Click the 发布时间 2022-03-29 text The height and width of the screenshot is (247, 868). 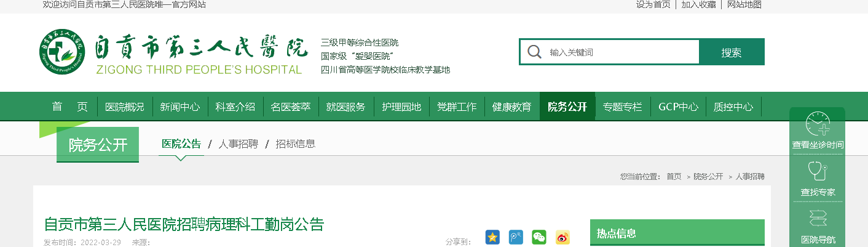tap(82, 242)
